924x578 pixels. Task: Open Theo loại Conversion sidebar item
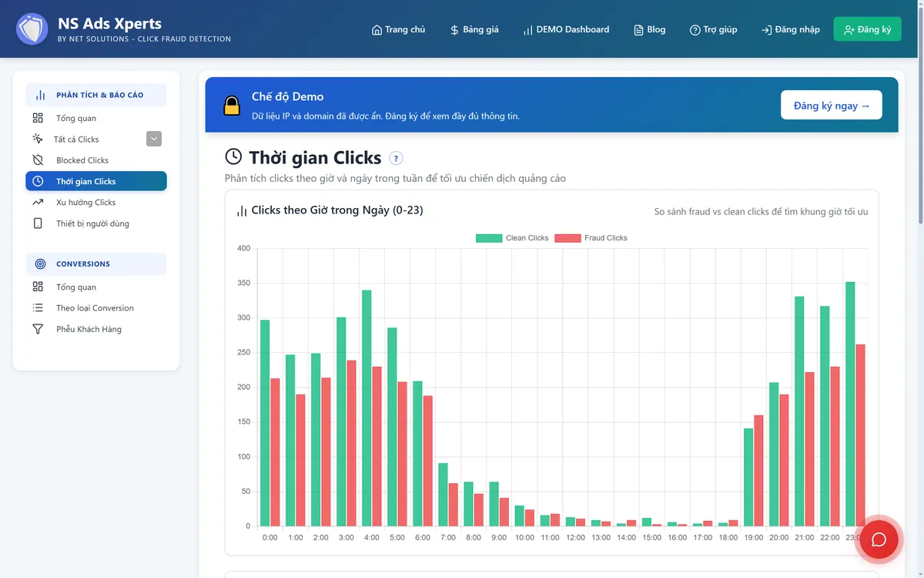(x=96, y=307)
